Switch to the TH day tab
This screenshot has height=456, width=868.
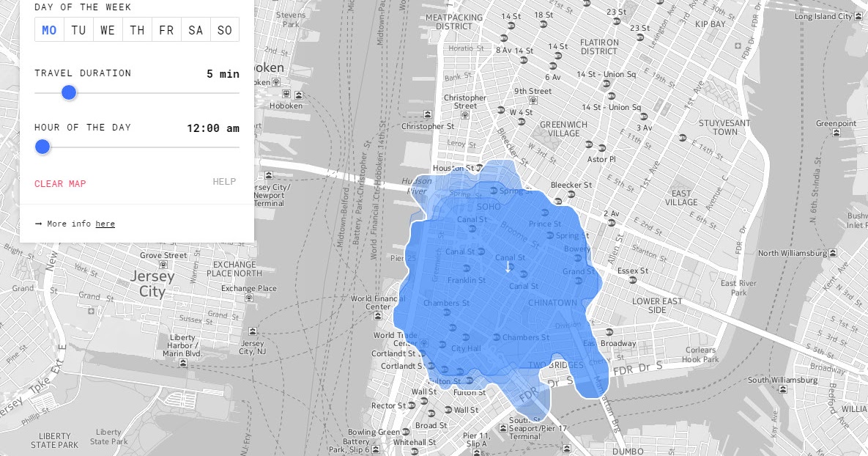coord(137,30)
